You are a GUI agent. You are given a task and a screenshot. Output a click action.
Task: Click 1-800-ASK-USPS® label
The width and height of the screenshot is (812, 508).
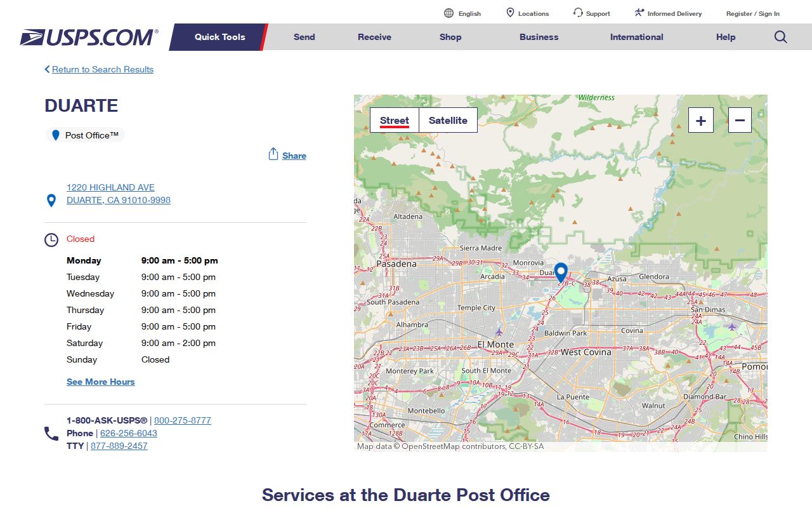point(107,420)
